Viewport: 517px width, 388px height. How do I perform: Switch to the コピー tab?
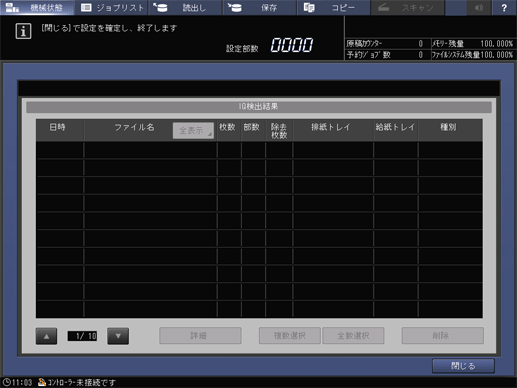334,7
